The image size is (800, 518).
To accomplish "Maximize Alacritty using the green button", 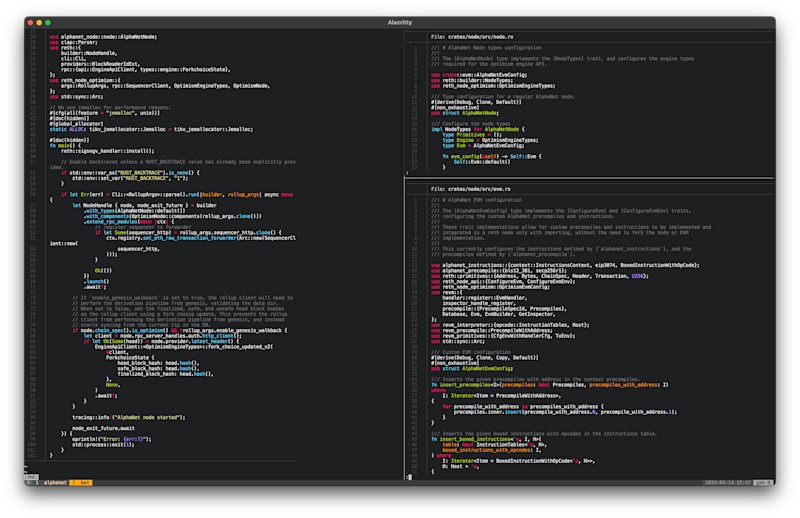I will click(x=48, y=22).
